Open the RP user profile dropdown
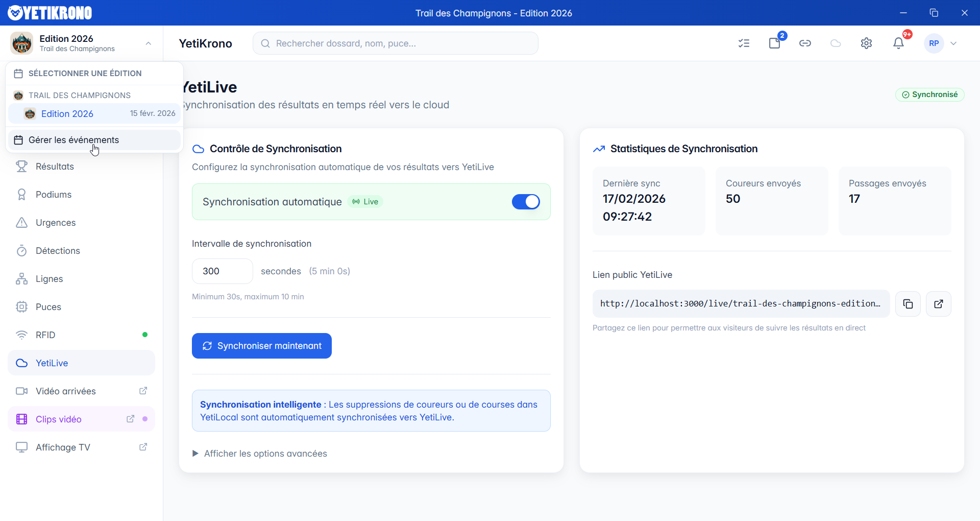 pyautogui.click(x=941, y=43)
